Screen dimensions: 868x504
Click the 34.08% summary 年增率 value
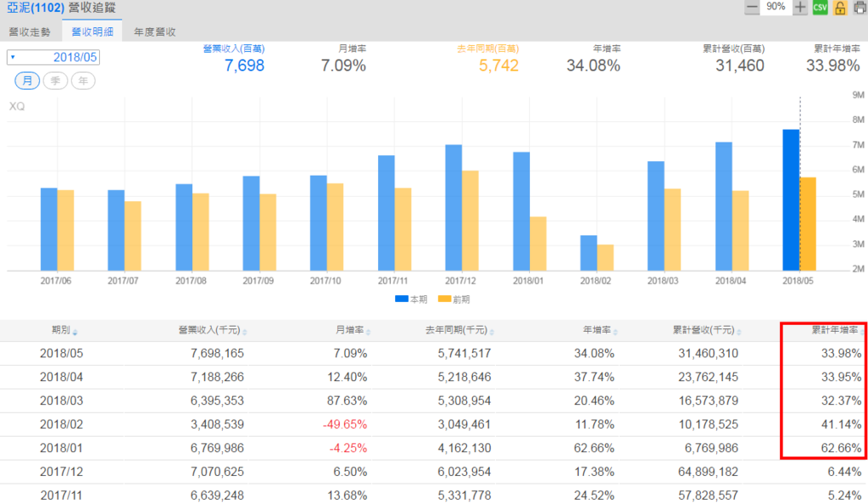(593, 66)
